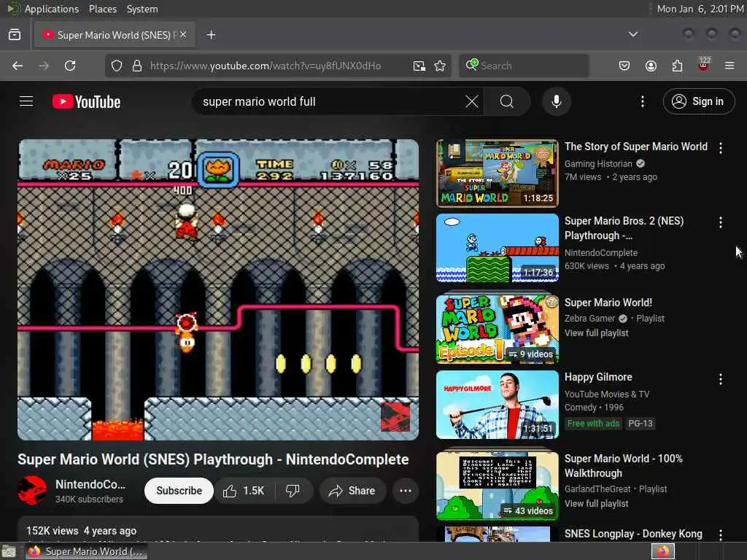Screen dimensions: 747x560
Task: Open the Places menu
Action: point(102,9)
